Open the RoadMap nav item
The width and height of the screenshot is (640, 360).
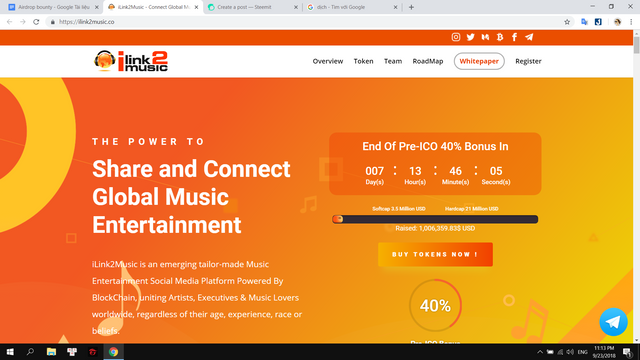pos(428,61)
